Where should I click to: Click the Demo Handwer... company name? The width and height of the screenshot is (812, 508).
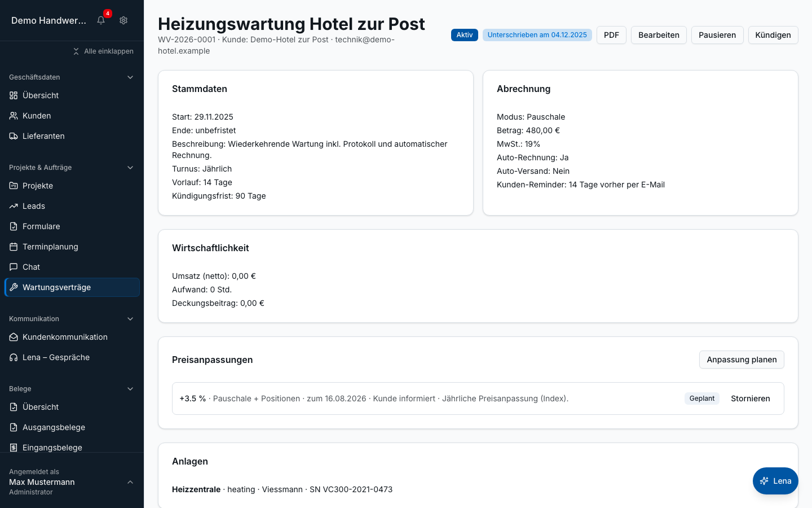click(x=49, y=20)
